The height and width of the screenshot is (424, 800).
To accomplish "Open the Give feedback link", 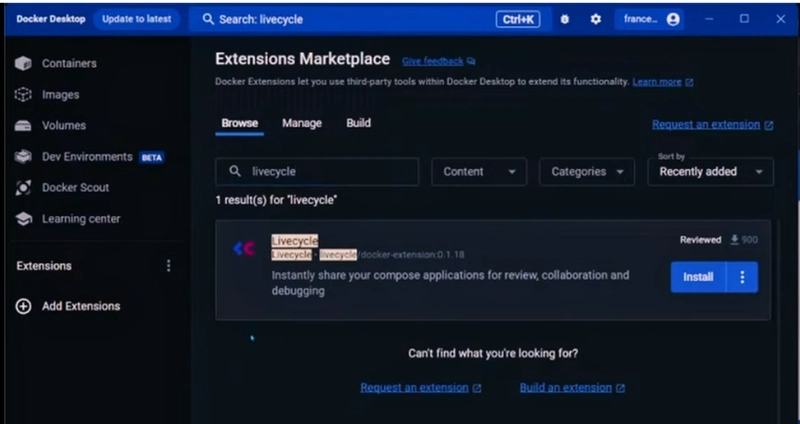I will (432, 61).
